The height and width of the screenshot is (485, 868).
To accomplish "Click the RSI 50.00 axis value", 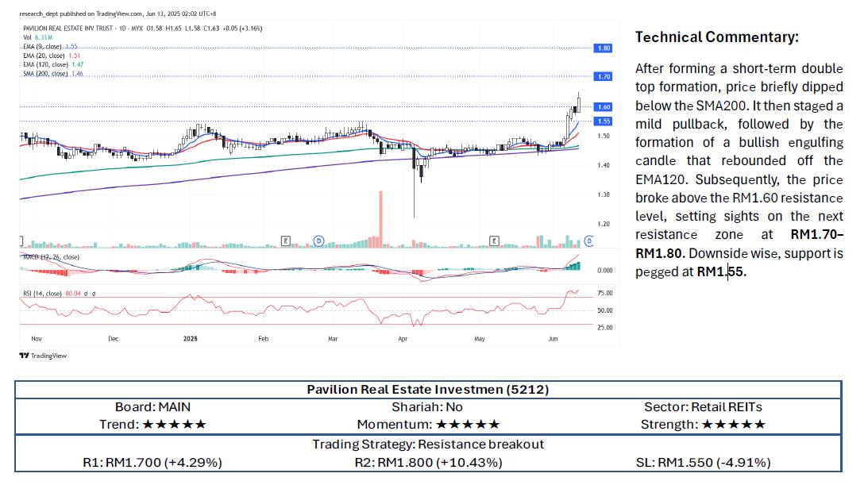I will click(605, 311).
